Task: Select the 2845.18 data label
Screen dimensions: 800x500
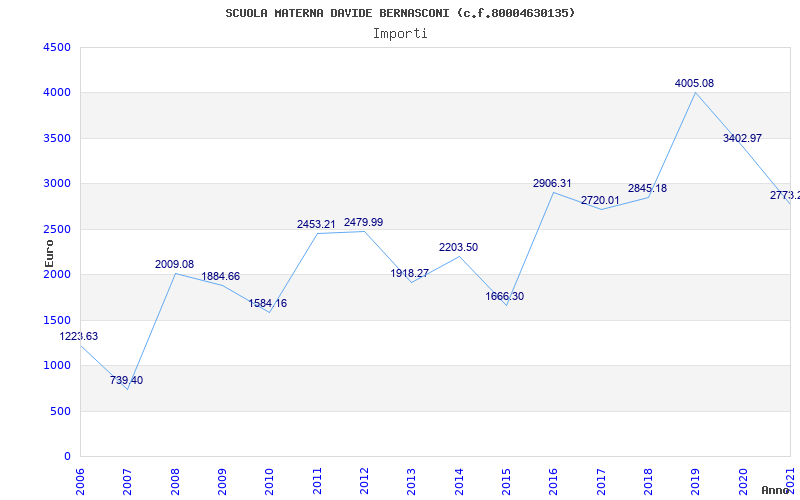Action: (x=647, y=189)
